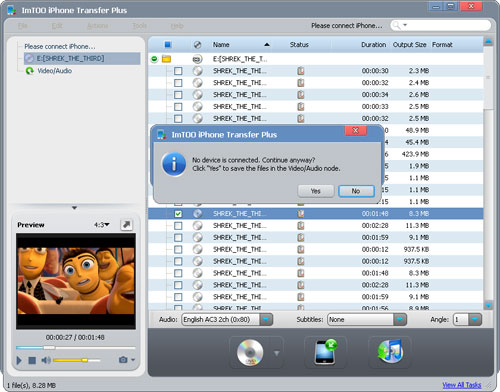500x392 pixels.
Task: Pop out the preview window icon
Action: pyautogui.click(x=126, y=225)
